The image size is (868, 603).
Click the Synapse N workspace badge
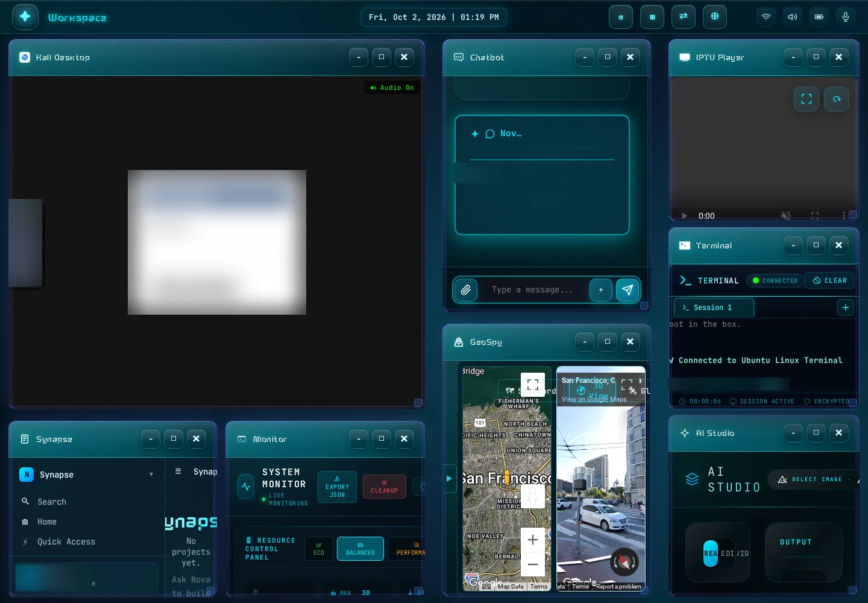tap(27, 475)
